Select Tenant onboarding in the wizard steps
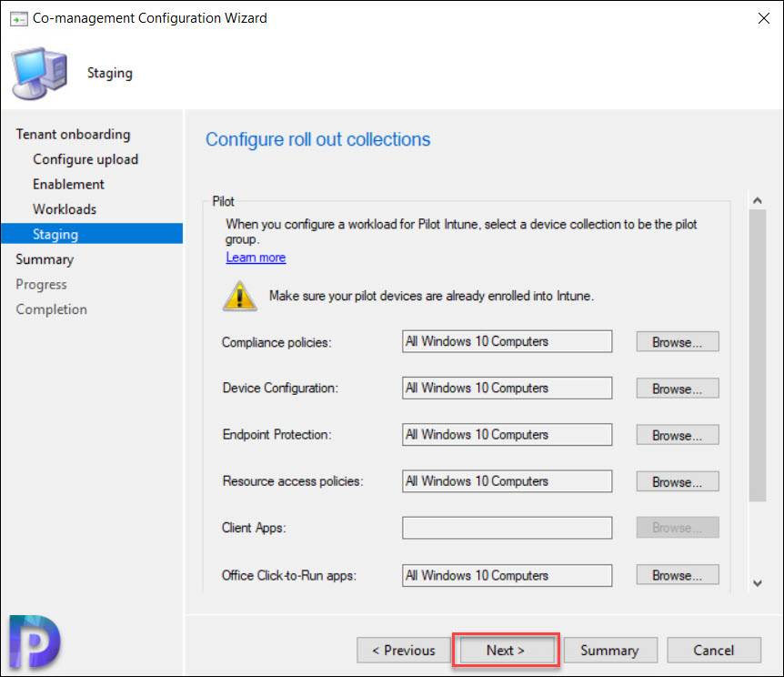Image resolution: width=784 pixels, height=677 pixels. [x=73, y=134]
